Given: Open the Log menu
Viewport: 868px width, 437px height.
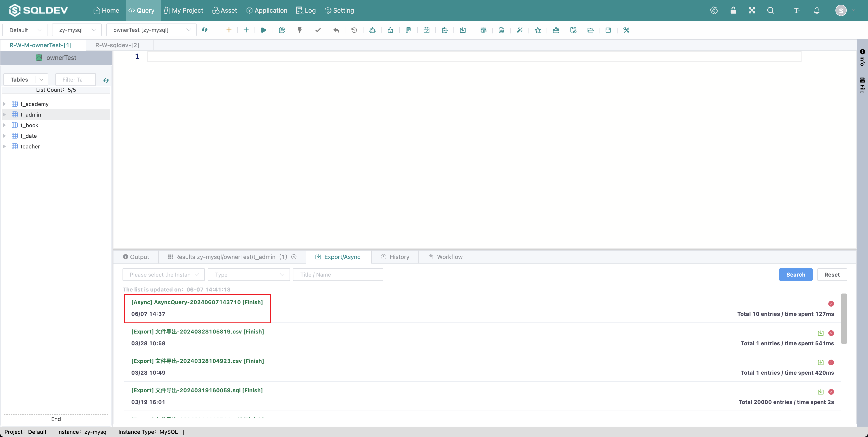Looking at the screenshot, I should pyautogui.click(x=306, y=10).
